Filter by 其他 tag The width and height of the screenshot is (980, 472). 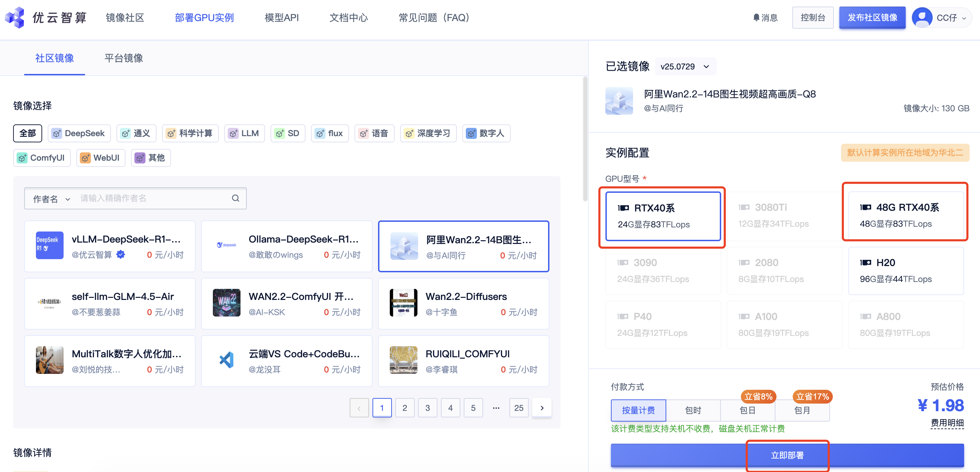coord(151,158)
